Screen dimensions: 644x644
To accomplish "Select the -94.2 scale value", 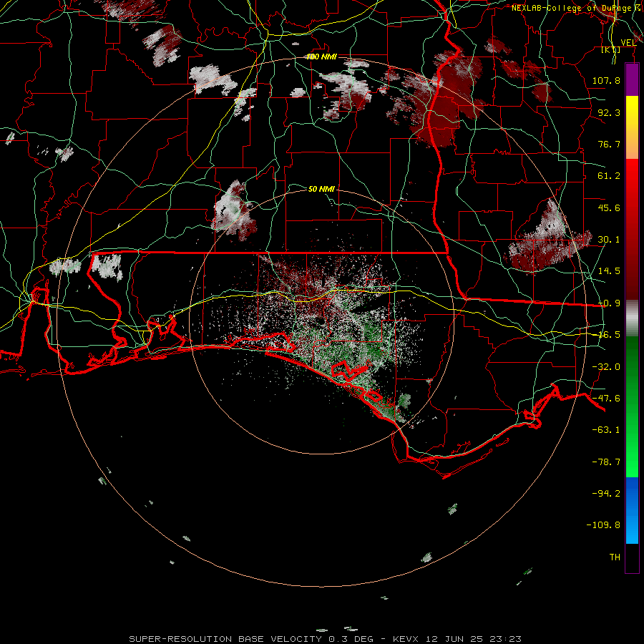I will tap(606, 493).
